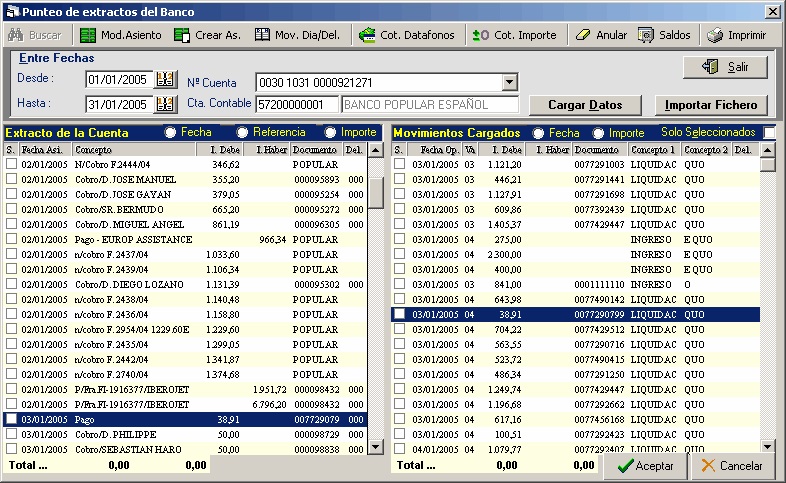Expand the Nº Cuenta dropdown arrow
This screenshot has width=786, height=483.
click(x=509, y=82)
